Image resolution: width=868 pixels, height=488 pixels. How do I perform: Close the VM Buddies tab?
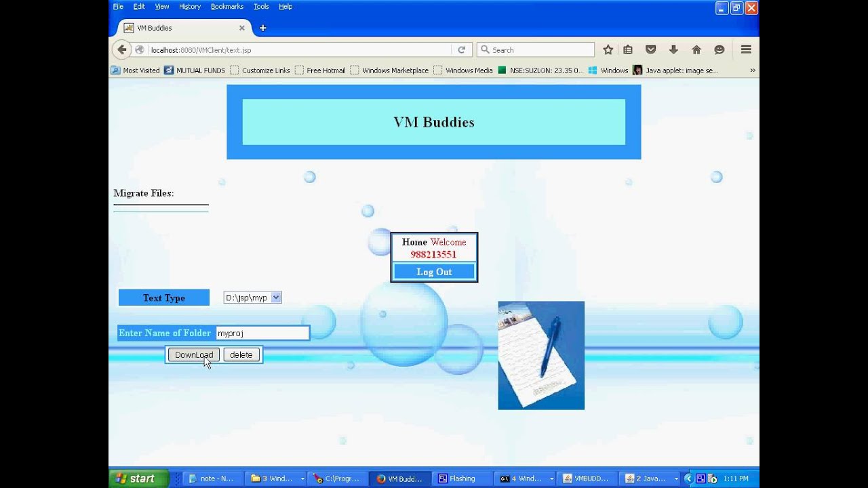[x=241, y=28]
